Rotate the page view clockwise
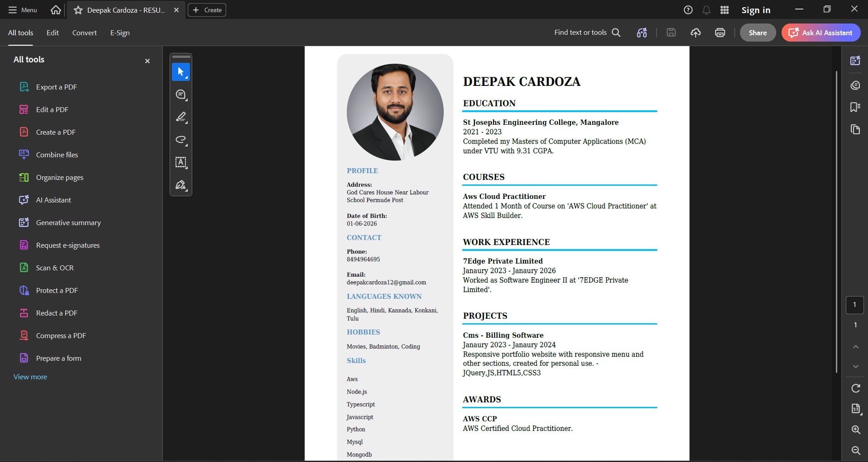 (856, 388)
